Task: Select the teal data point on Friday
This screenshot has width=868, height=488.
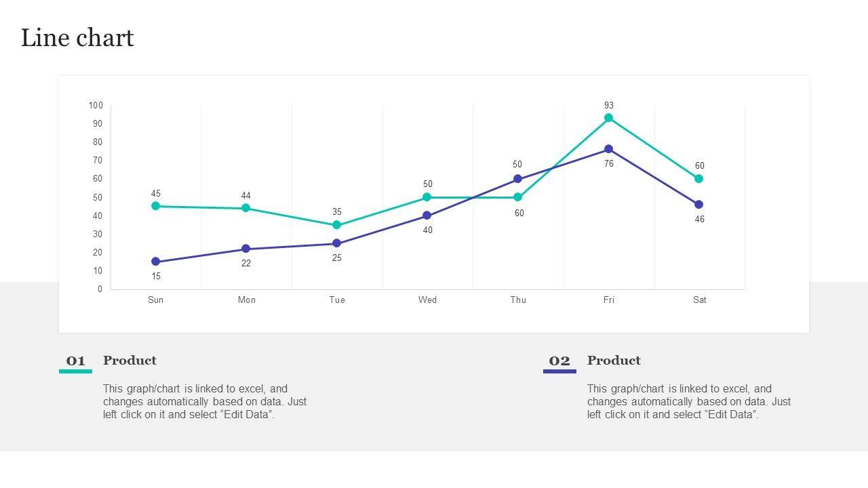Action: 609,118
